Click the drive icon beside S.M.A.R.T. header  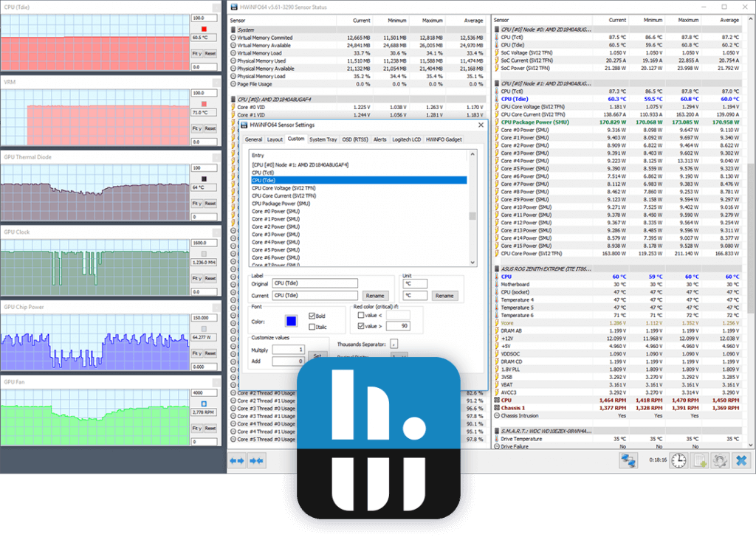point(497,431)
